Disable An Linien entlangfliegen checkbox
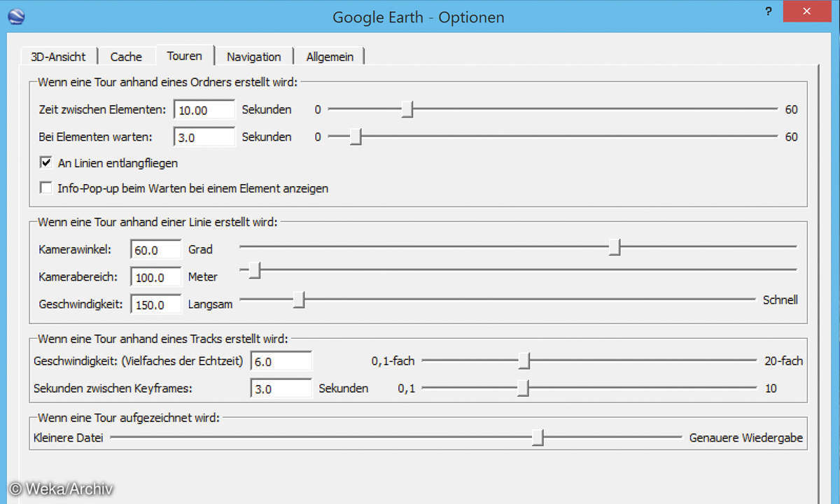 coord(46,162)
